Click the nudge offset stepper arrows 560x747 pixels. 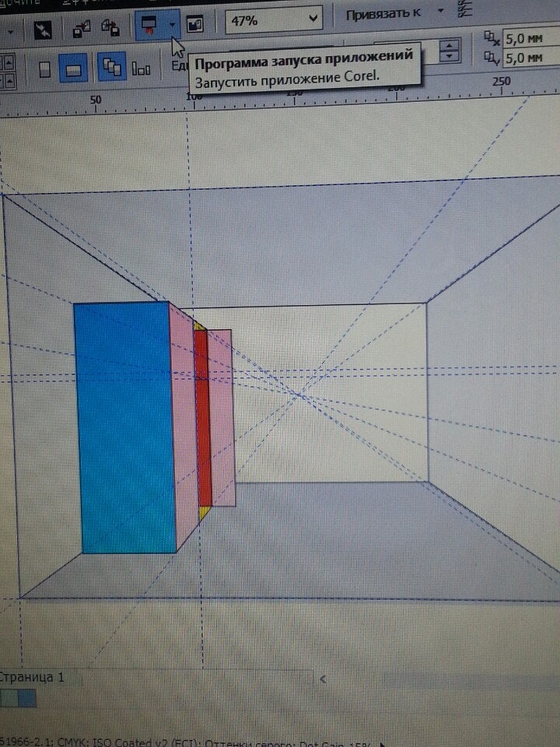[449, 50]
